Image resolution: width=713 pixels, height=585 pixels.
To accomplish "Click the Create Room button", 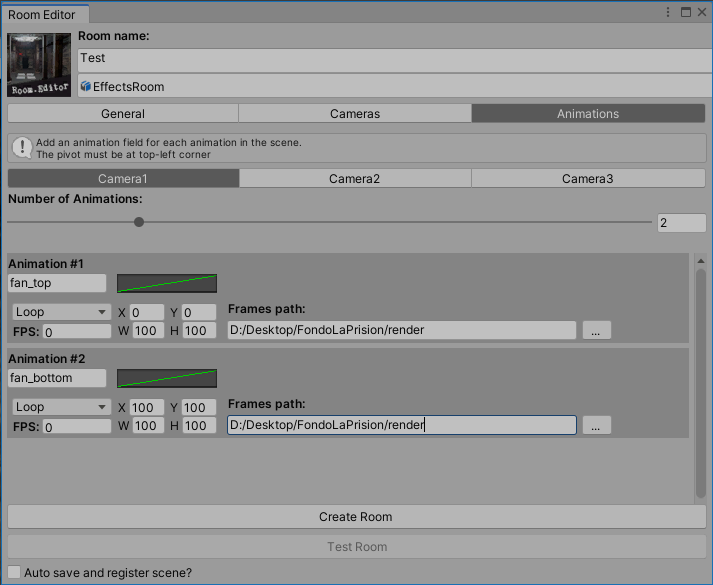I will (x=356, y=517).
